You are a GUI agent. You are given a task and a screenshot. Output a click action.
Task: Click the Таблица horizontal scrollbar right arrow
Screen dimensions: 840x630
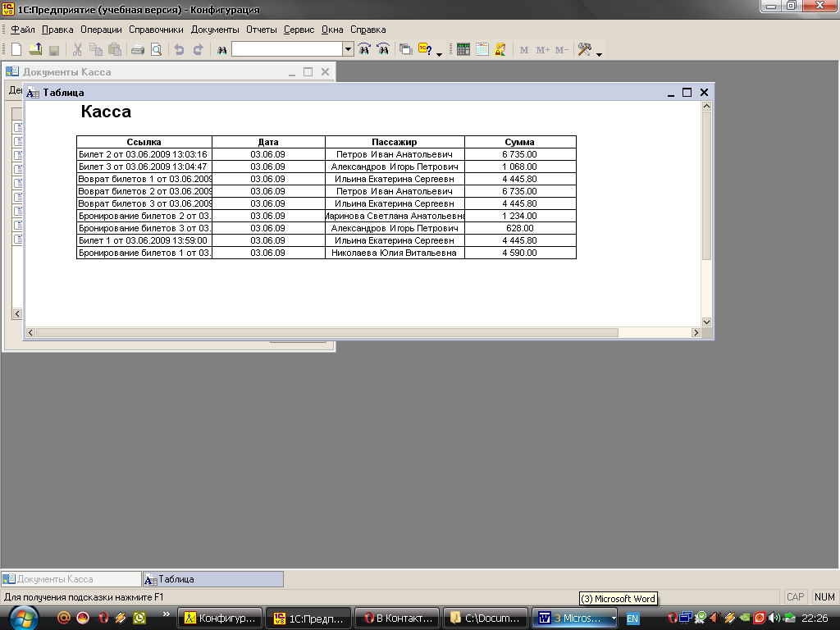tap(696, 333)
